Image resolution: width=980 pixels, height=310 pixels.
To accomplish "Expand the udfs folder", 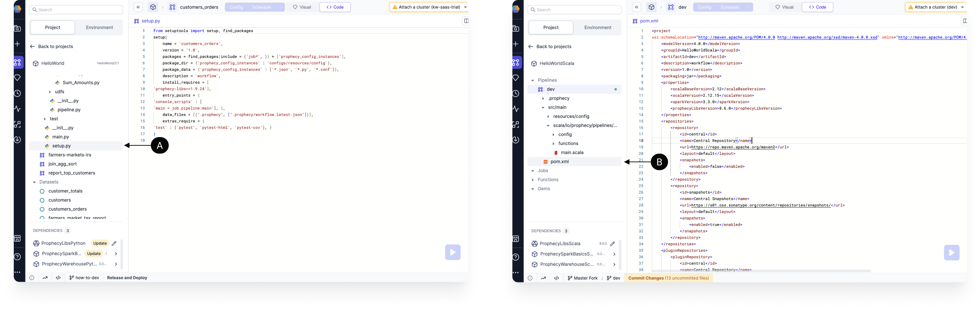I will pyautogui.click(x=50, y=92).
